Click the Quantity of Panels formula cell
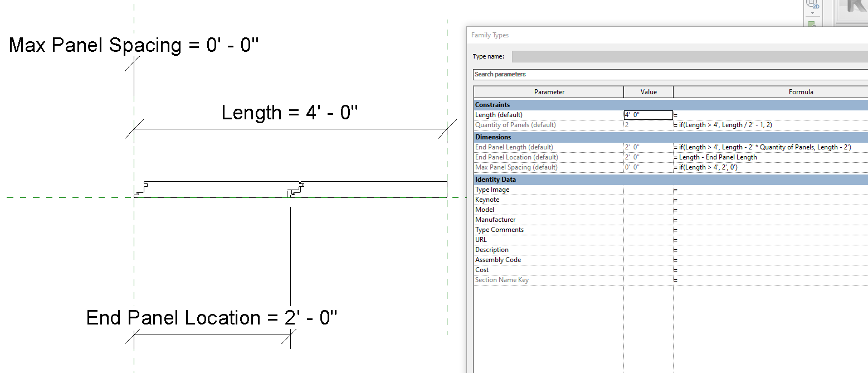This screenshot has width=868, height=373. click(771, 125)
